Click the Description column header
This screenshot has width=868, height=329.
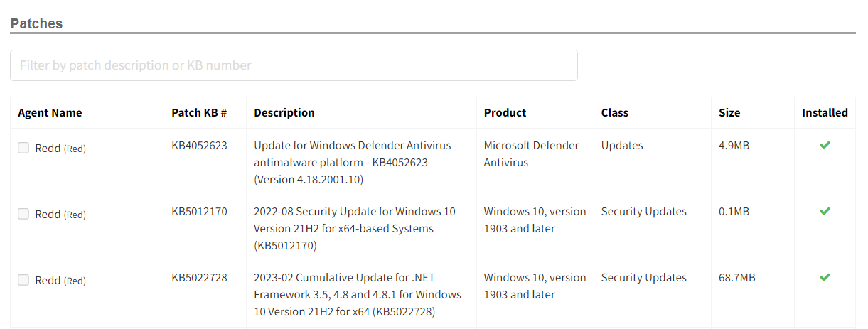tap(284, 112)
